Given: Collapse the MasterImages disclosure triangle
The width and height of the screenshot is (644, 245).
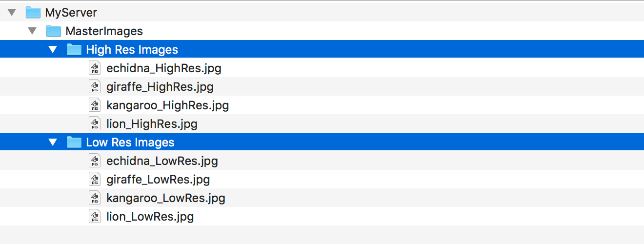Looking at the screenshot, I should pyautogui.click(x=33, y=31).
